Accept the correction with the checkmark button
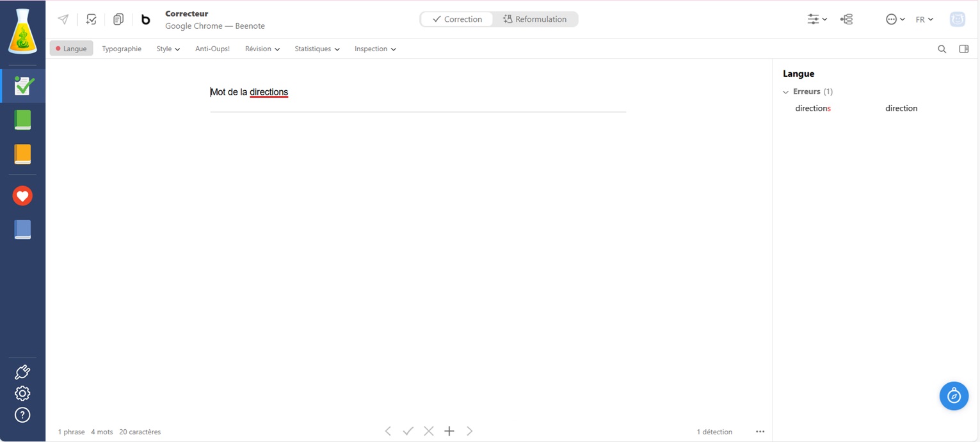Image resolution: width=980 pixels, height=442 pixels. tap(408, 431)
